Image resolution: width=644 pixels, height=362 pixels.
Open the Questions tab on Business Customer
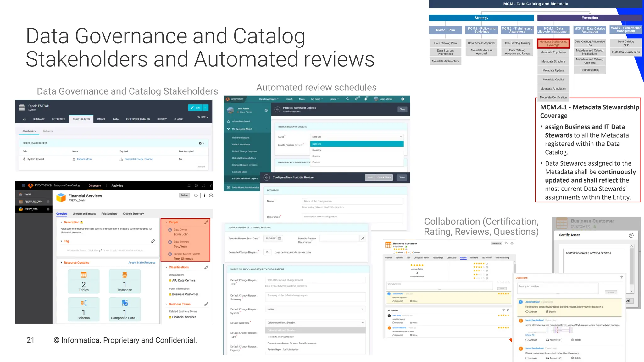pyautogui.click(x=474, y=258)
